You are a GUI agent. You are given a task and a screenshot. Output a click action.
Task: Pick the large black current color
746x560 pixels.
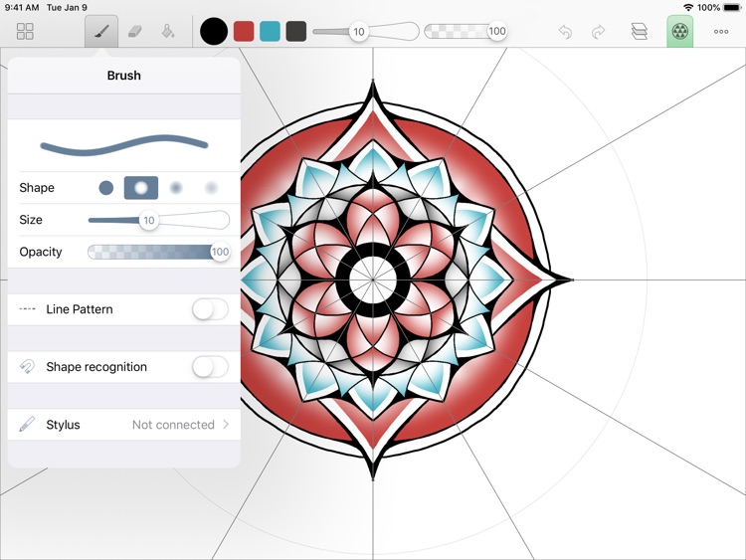tap(214, 32)
